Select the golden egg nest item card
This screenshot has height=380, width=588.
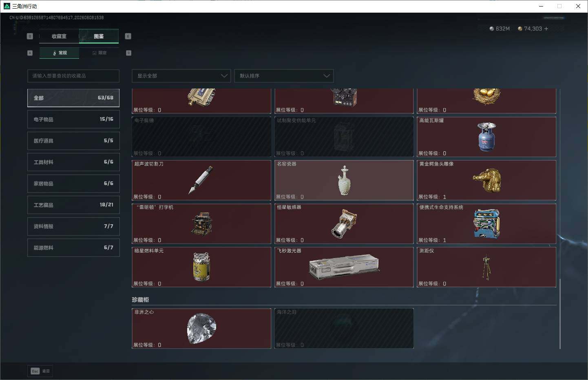[486, 101]
